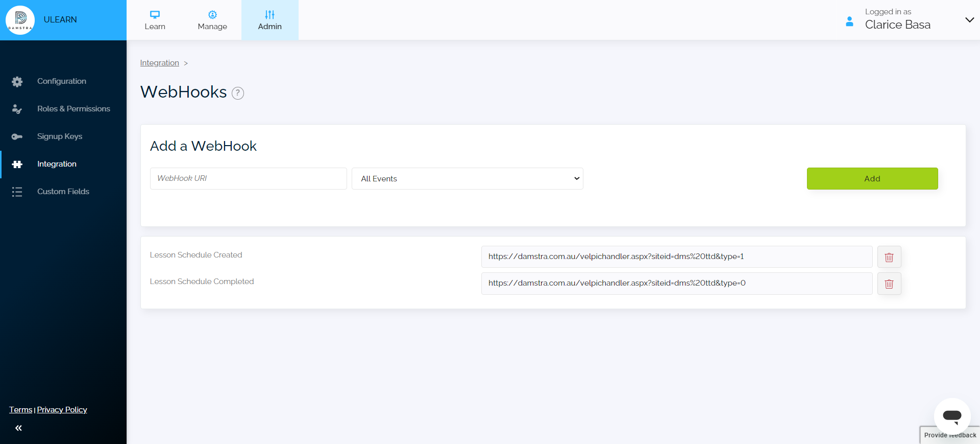Focus the WebHook URI input field

click(x=249, y=179)
